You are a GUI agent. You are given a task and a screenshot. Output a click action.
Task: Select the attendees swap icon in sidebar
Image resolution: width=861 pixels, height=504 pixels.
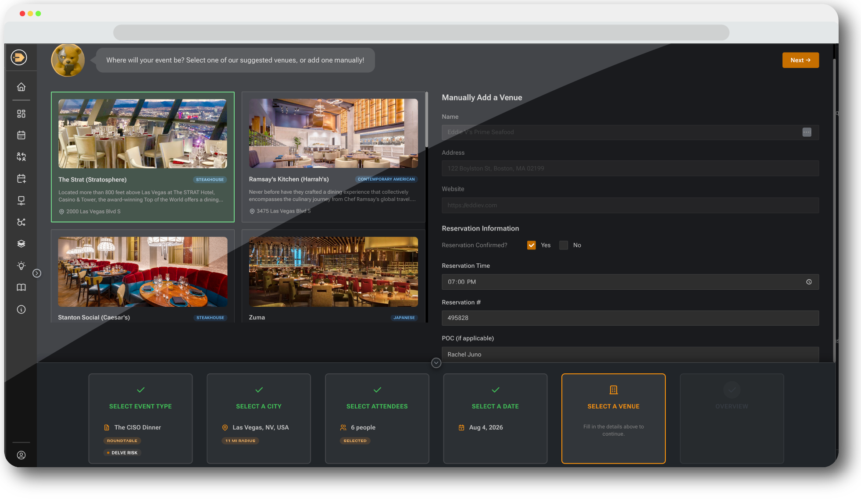coord(21,156)
